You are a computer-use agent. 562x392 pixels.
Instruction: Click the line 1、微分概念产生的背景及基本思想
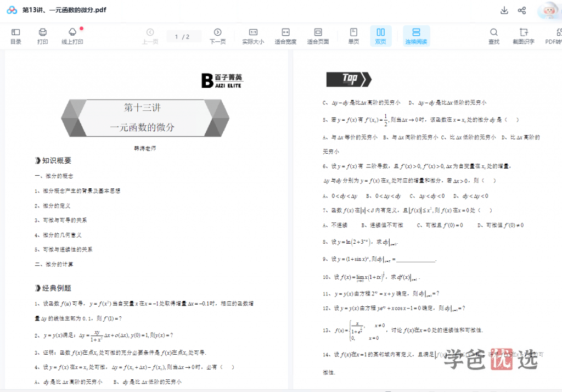(x=77, y=191)
